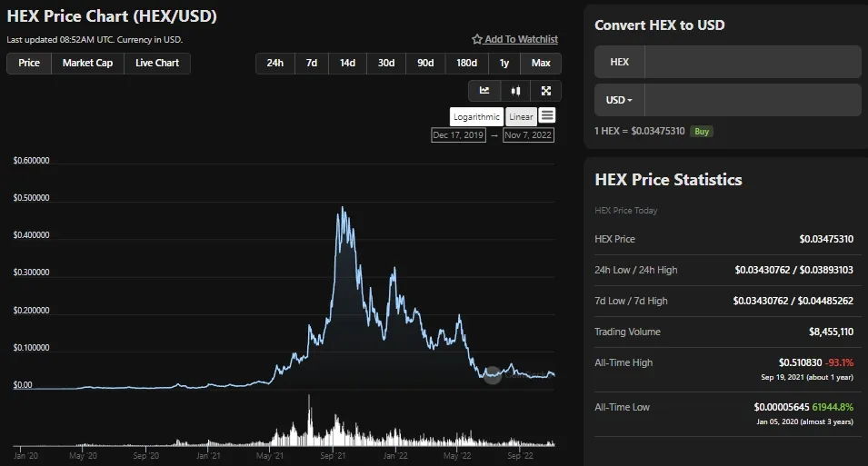Screen dimensions: 868x466
Task: Switch to line chart view icon
Action: click(484, 91)
